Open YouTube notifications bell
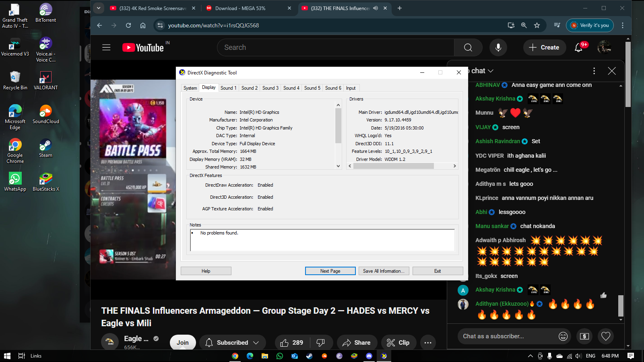The width and height of the screenshot is (644, 362). point(578,47)
